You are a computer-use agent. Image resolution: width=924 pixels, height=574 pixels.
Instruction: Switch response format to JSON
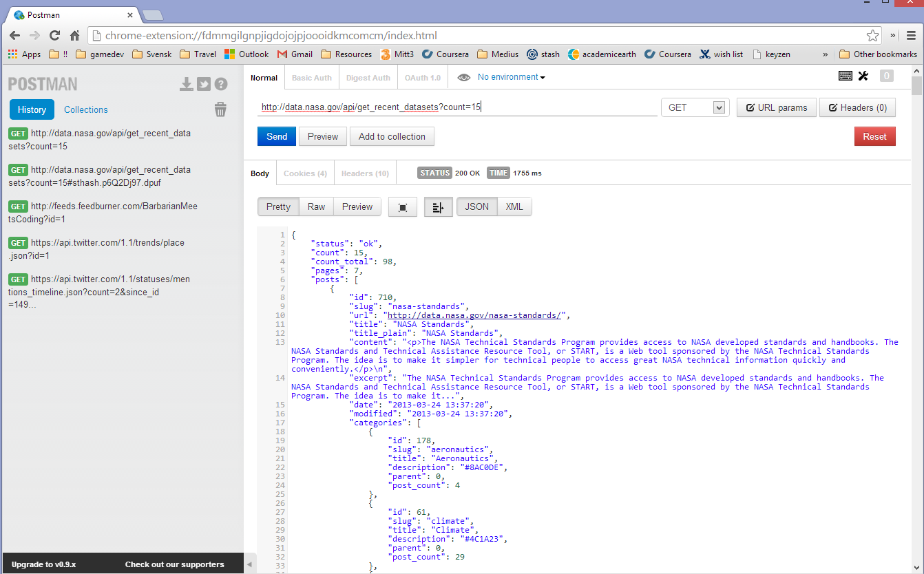(x=477, y=206)
